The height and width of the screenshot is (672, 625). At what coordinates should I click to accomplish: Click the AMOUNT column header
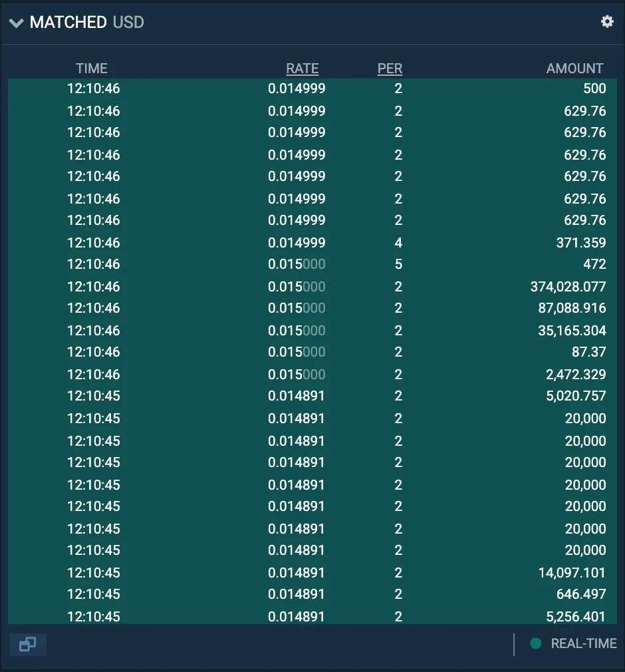click(574, 69)
